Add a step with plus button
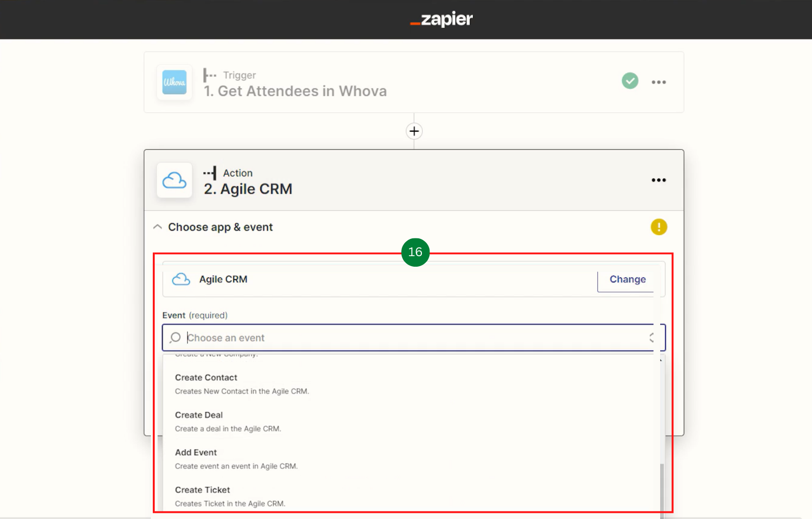Viewport: 812px width, 519px height. [414, 131]
